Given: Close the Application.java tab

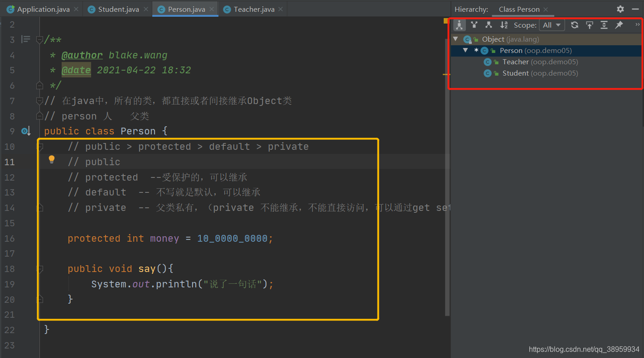Looking at the screenshot, I should 76,9.
